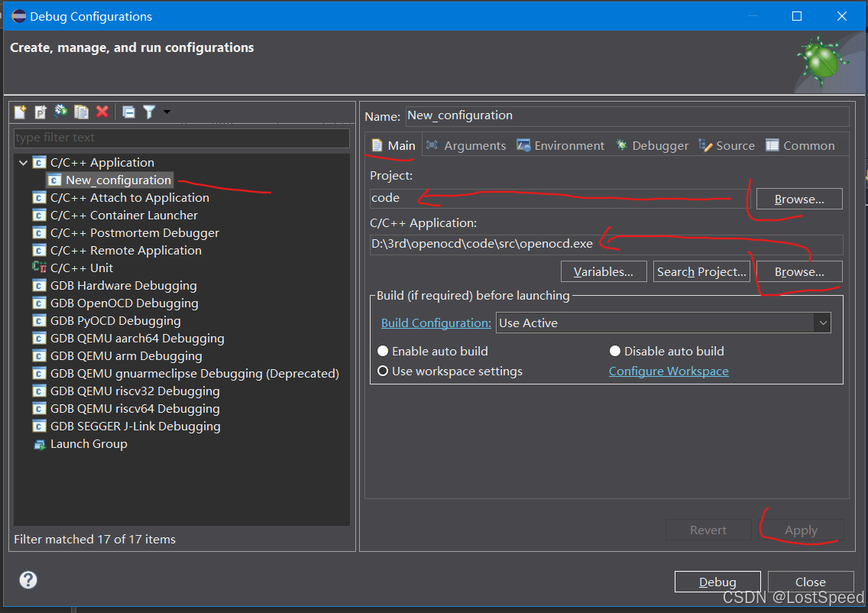Click the Search Project... button
This screenshot has height=613, width=868.
[701, 272]
